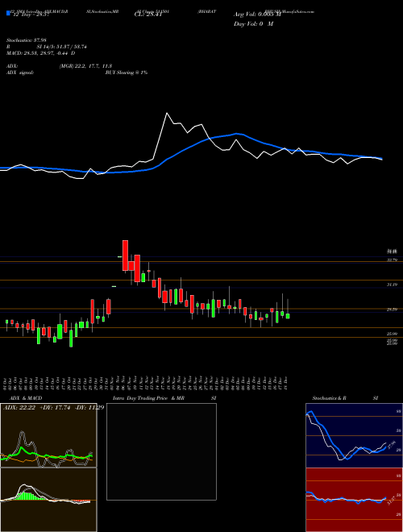Click the peak of the white price line

[167, 113]
